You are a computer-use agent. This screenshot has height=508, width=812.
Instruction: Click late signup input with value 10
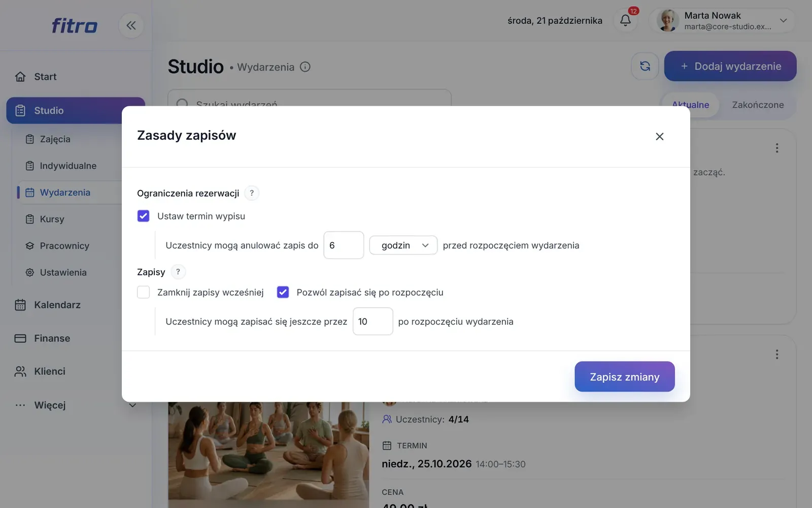(373, 322)
